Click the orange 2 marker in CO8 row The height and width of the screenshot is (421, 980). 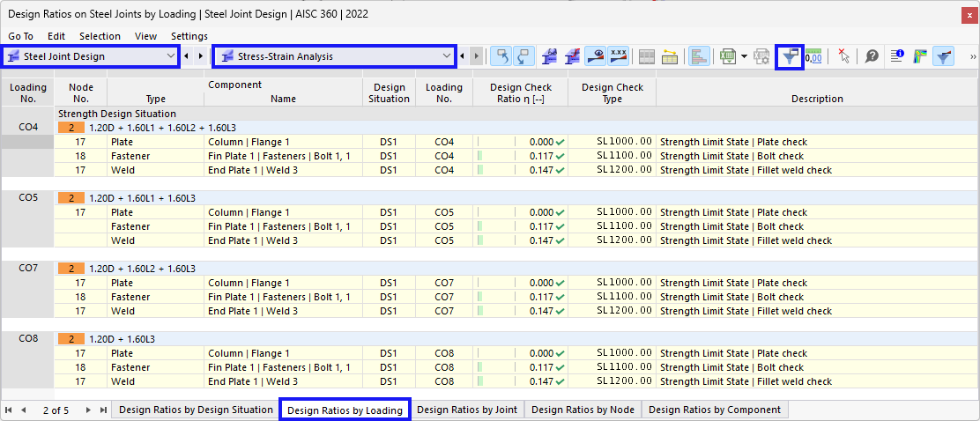click(x=71, y=339)
